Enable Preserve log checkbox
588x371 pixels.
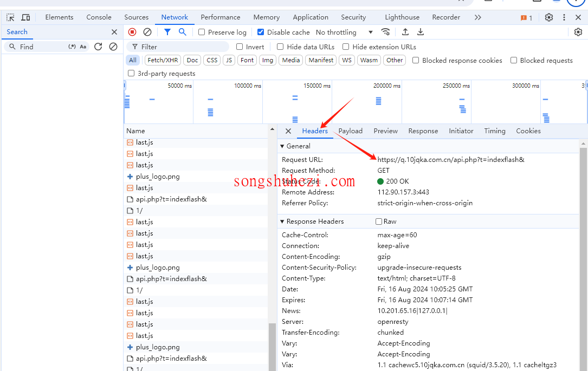coord(202,32)
